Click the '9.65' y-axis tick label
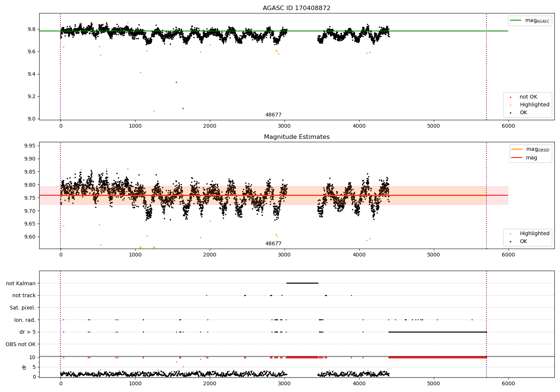Screen dimensions: 560x392 (x=30, y=224)
